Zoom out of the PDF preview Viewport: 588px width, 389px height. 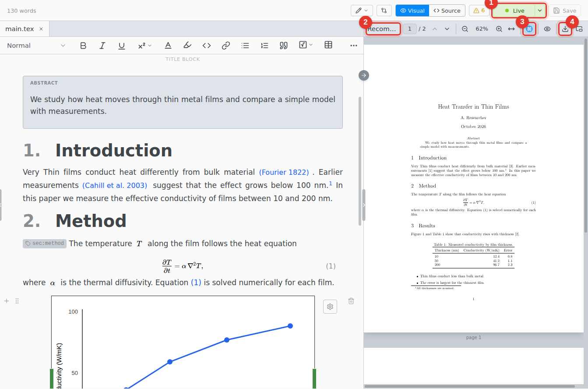coord(465,29)
